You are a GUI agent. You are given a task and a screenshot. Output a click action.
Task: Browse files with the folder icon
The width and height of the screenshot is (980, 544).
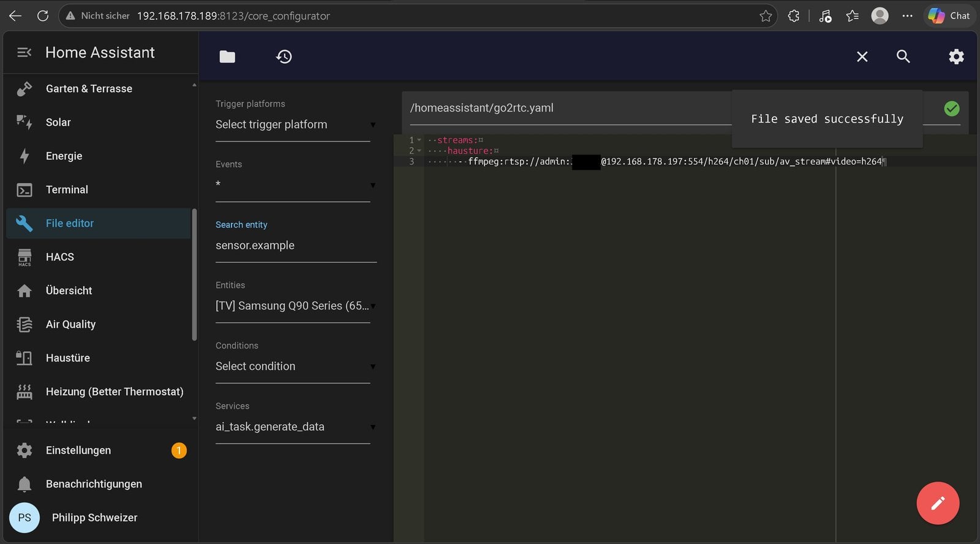pos(227,56)
